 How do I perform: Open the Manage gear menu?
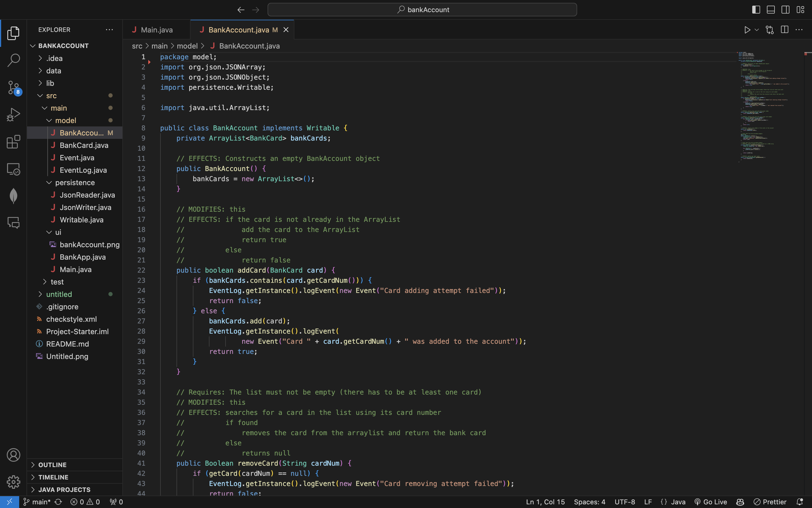click(x=14, y=482)
